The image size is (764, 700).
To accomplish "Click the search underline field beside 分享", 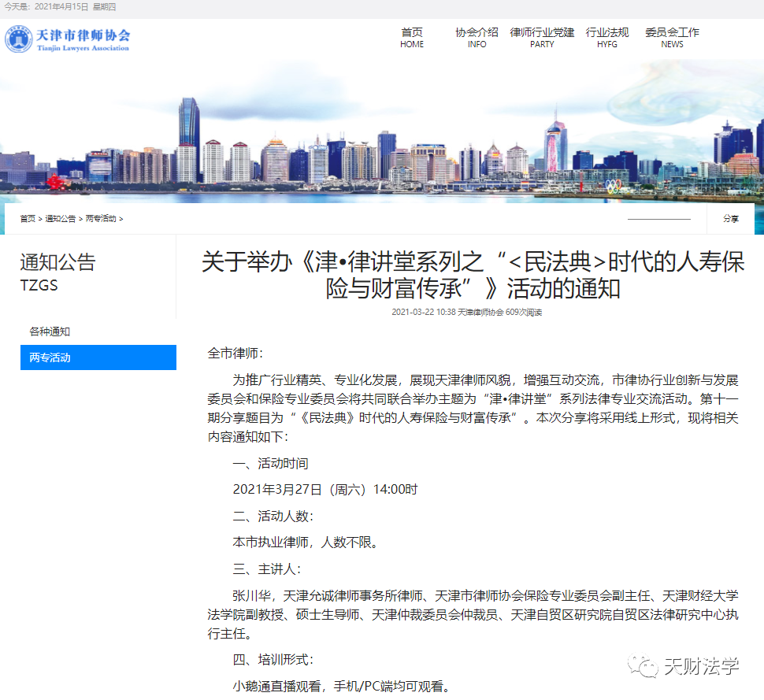I will pos(658,218).
